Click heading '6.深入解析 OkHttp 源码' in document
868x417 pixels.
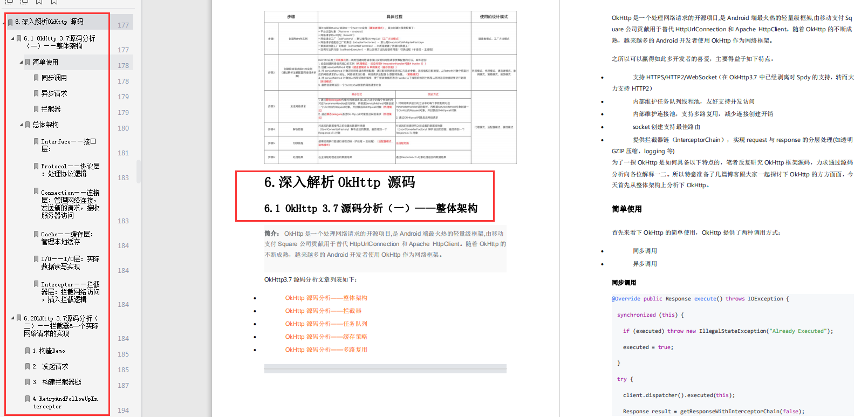339,182
